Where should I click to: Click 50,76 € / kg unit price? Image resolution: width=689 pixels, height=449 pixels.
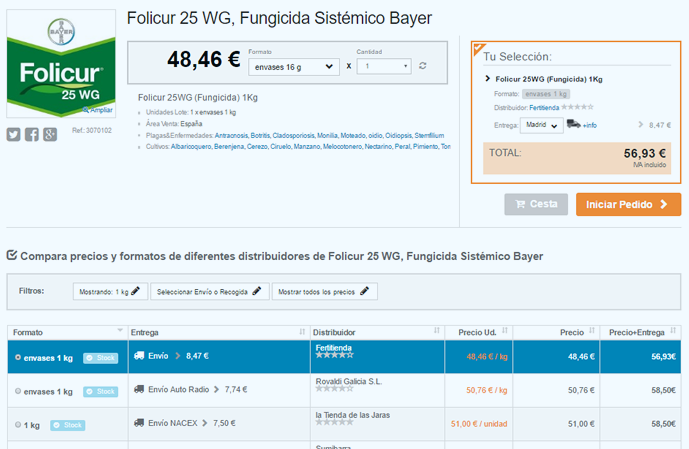pos(487,390)
